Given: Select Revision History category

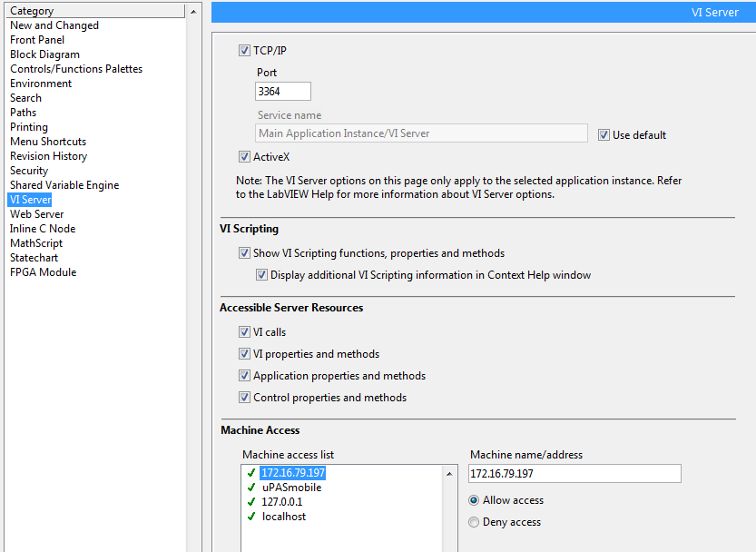Looking at the screenshot, I should (x=49, y=156).
